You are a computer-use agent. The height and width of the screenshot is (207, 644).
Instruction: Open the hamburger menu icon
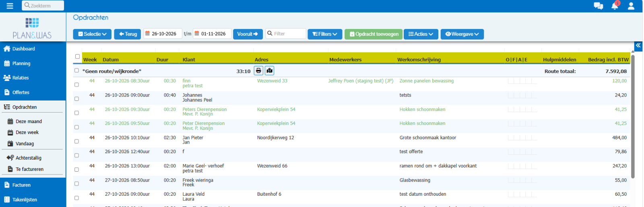(10, 6)
